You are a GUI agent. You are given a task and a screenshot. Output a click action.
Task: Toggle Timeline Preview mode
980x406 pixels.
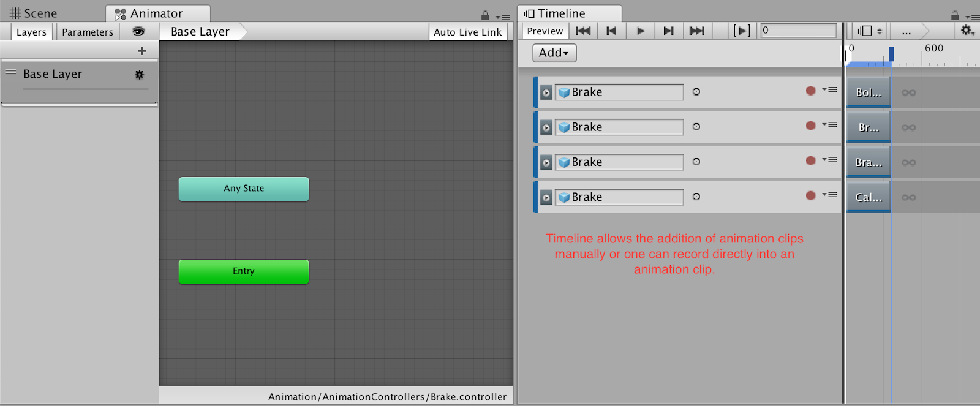coord(545,31)
